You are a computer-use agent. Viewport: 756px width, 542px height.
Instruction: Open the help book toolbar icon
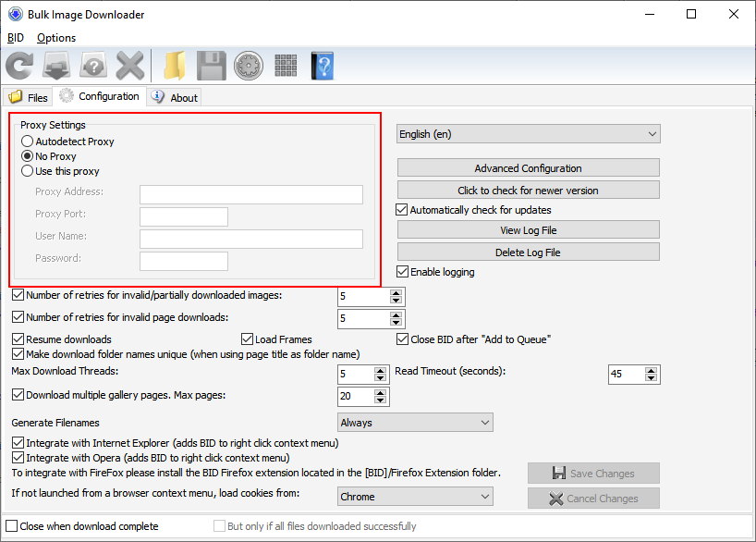coord(322,65)
